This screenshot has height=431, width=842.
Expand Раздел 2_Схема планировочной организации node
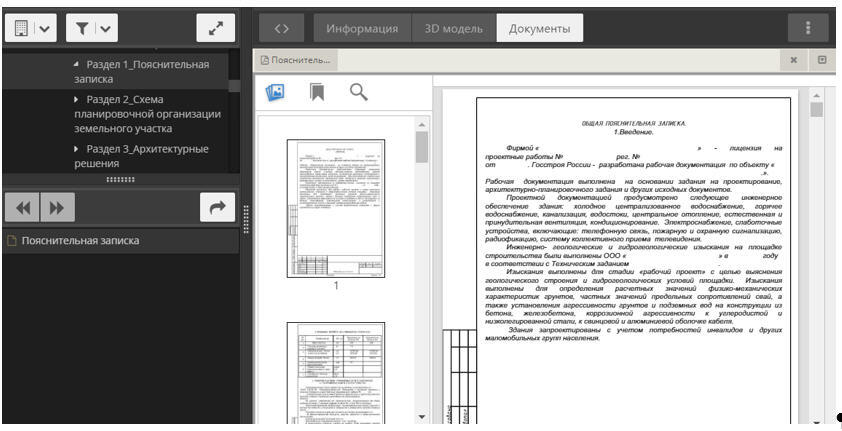point(78,99)
